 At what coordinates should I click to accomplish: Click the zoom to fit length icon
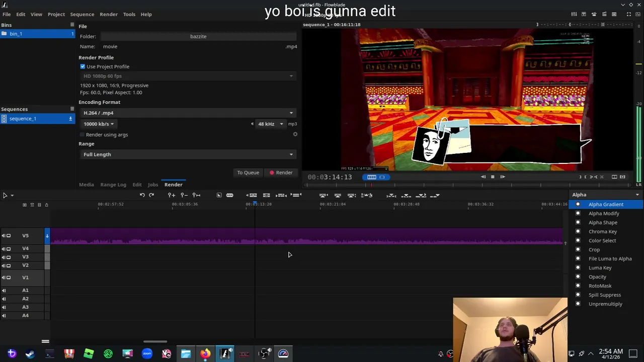pos(197,195)
